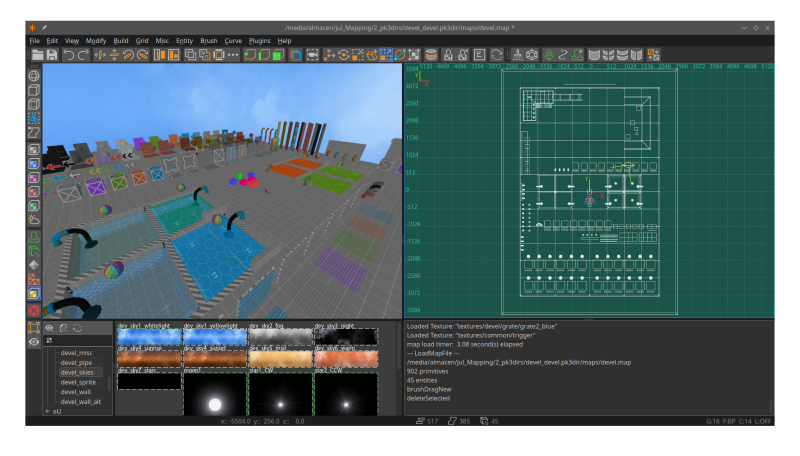
Task: Click the red X icon in left toolbar
Action: click(x=33, y=310)
